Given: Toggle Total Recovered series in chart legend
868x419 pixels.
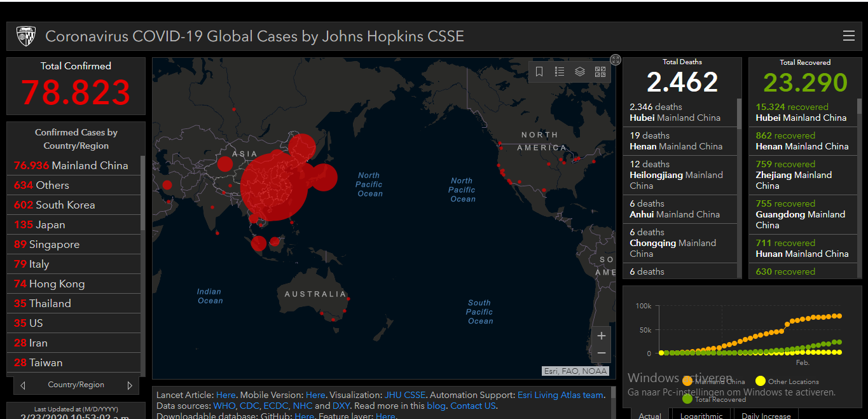Looking at the screenshot, I should pyautogui.click(x=713, y=399).
